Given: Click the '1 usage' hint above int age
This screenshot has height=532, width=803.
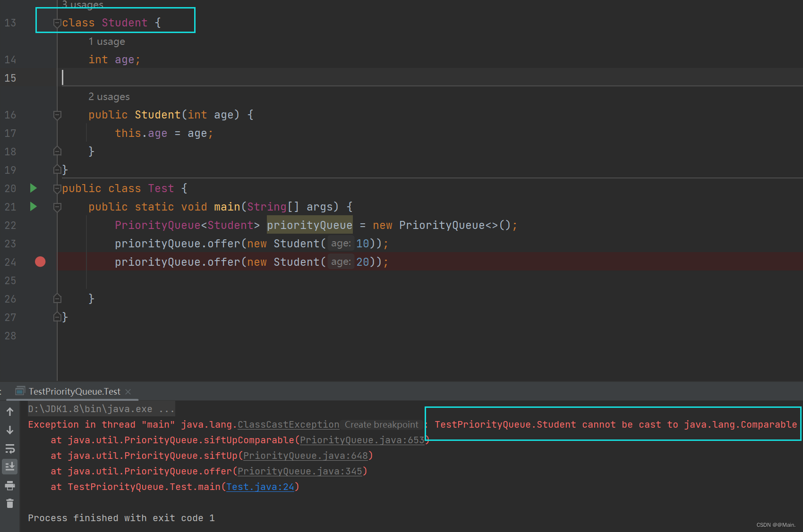Looking at the screenshot, I should click(x=107, y=42).
